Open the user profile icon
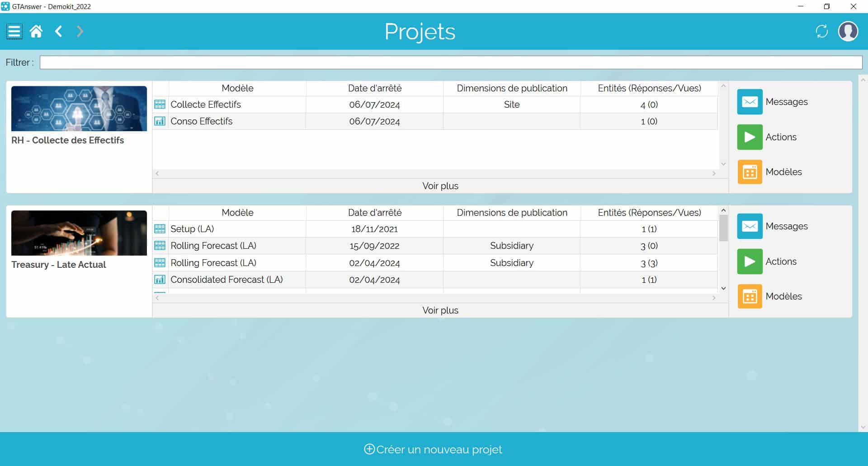The image size is (868, 466). [848, 31]
